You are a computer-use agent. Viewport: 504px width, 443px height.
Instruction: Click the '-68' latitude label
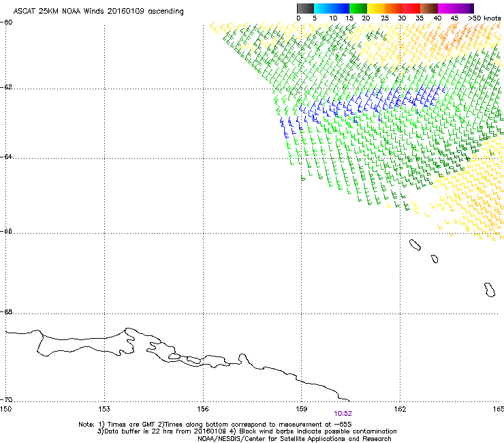tap(6, 312)
